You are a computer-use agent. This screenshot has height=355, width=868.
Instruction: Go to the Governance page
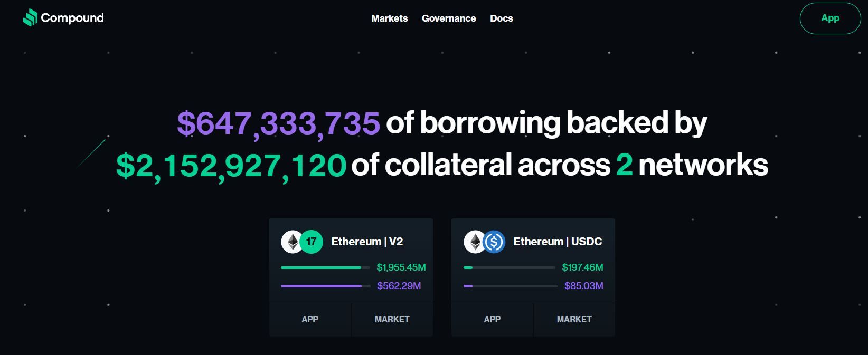[449, 18]
